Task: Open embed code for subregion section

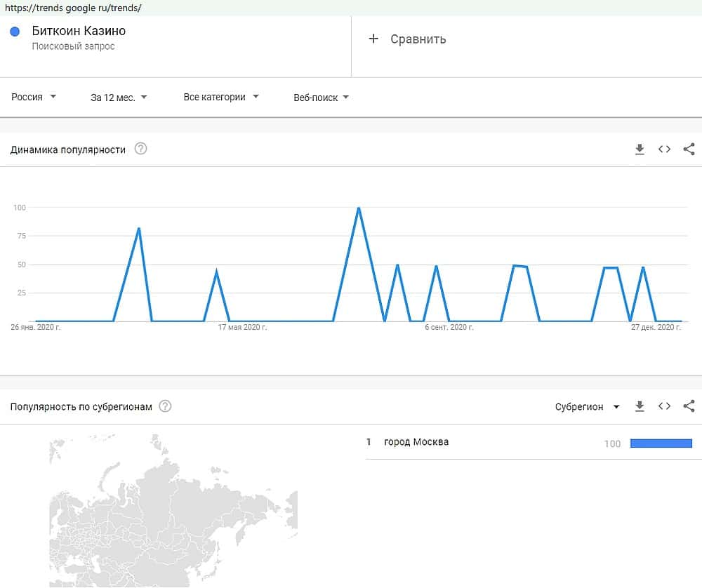Action: (x=664, y=406)
